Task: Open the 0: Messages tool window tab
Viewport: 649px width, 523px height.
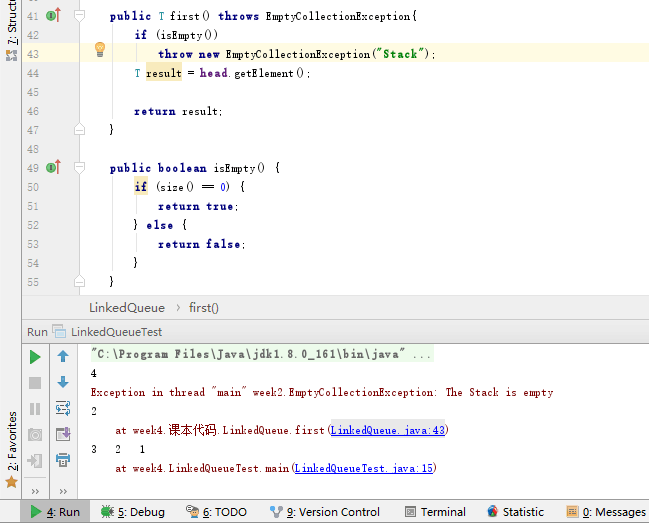Action: (x=606, y=512)
